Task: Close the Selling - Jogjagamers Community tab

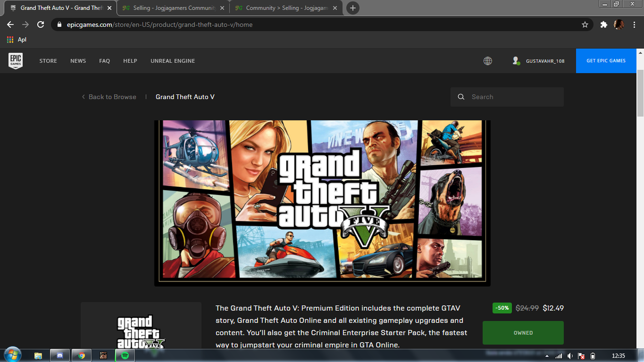Action: point(222,8)
